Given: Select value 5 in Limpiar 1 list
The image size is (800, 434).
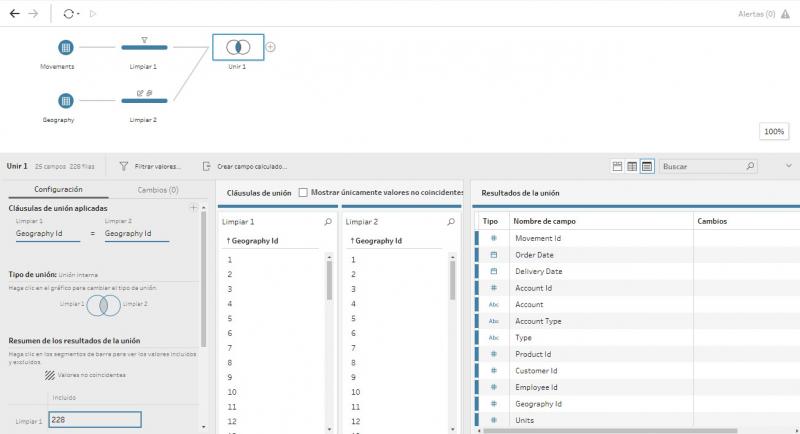Looking at the screenshot, I should (230, 319).
